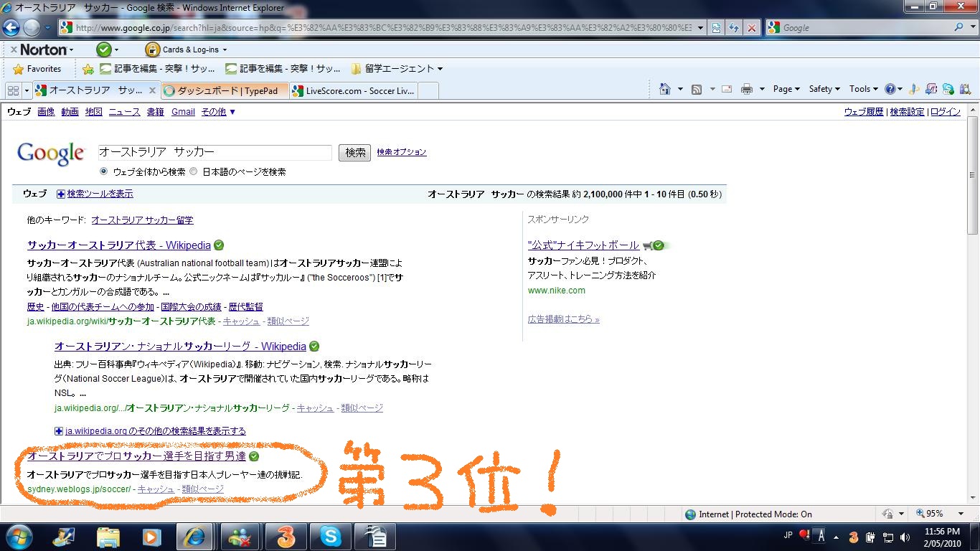Open Favorites star button

coord(37,69)
